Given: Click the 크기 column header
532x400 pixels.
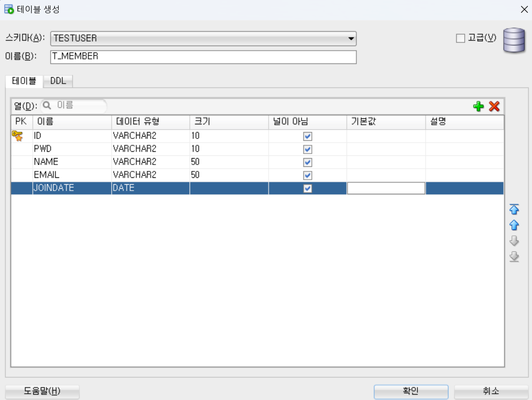Looking at the screenshot, I should coord(229,122).
